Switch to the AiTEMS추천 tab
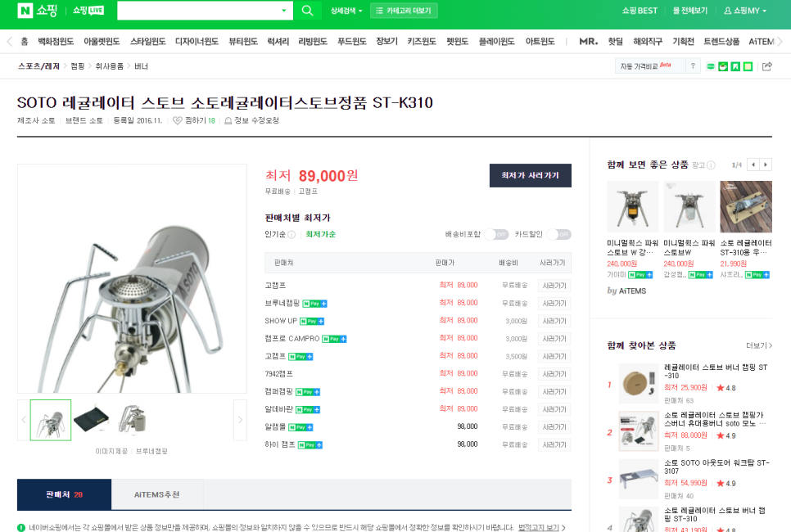The image size is (791, 532). coord(157,494)
